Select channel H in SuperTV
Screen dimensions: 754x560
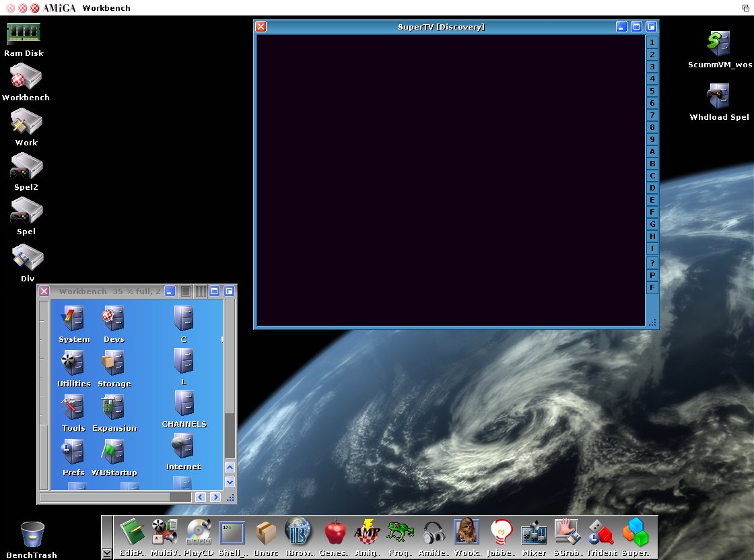click(652, 236)
